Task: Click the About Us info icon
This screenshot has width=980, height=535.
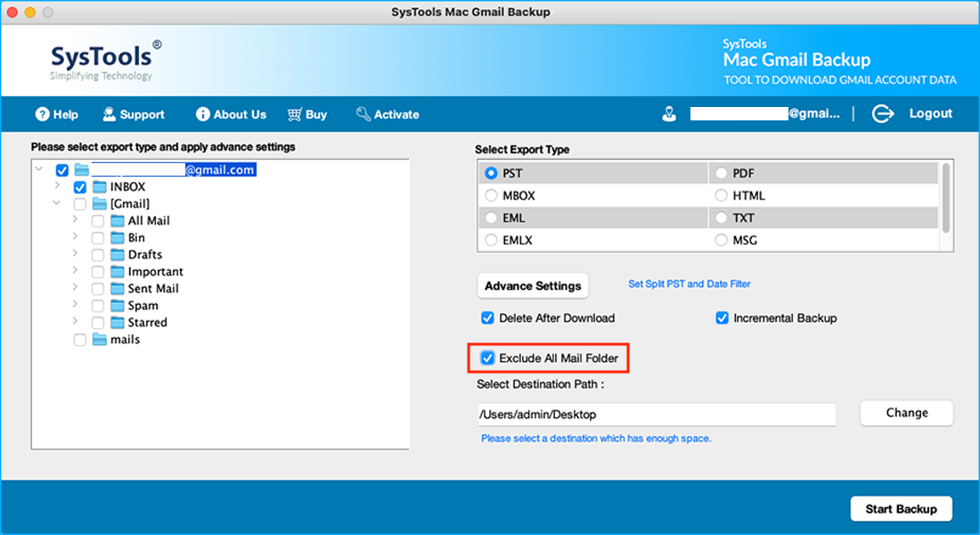Action: tap(202, 114)
